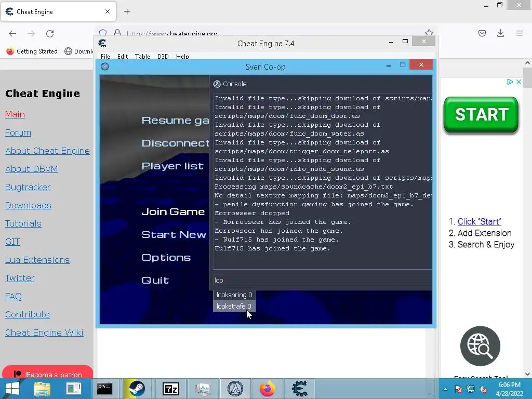
Task: Click Start New game entry
Action: pos(174,234)
